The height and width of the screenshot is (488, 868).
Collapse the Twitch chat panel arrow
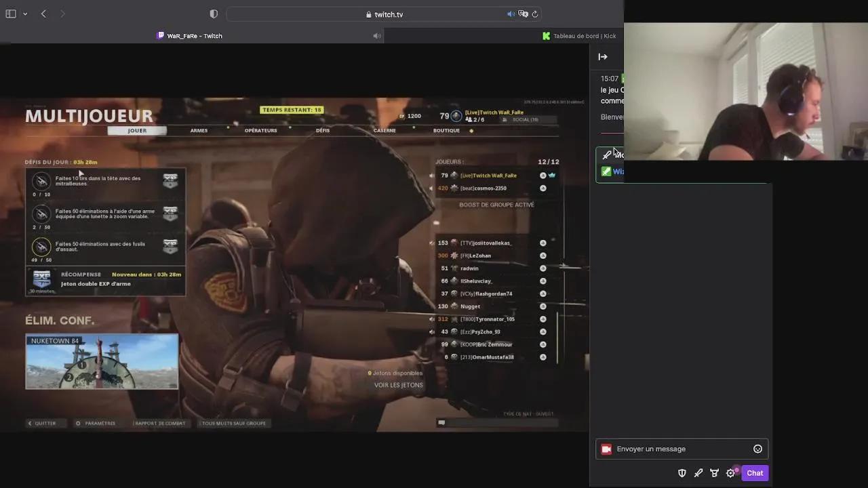coord(603,57)
